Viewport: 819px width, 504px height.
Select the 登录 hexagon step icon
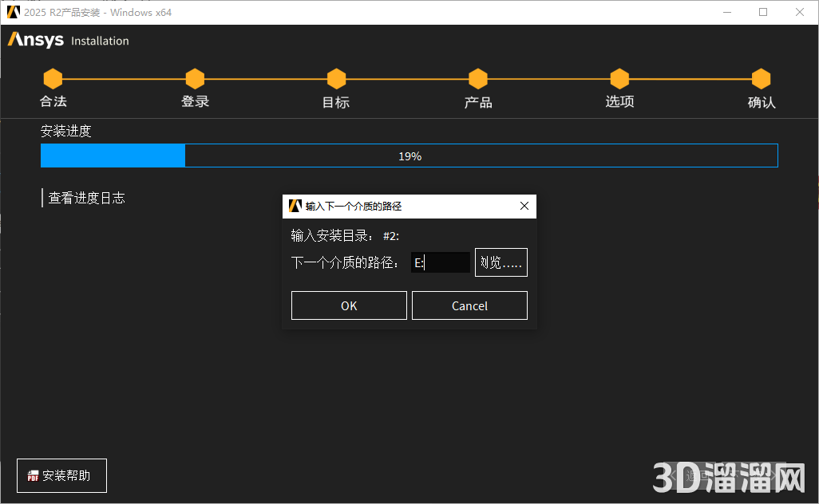(195, 78)
